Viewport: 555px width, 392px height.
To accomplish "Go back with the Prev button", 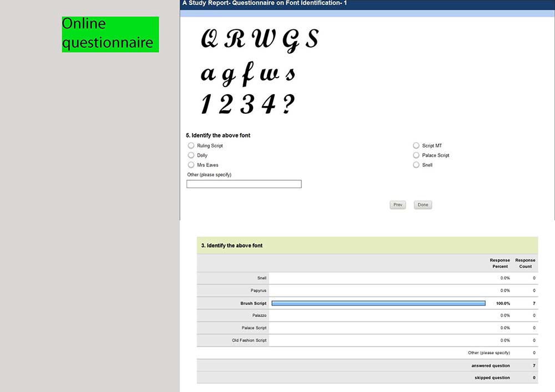I will (x=398, y=205).
